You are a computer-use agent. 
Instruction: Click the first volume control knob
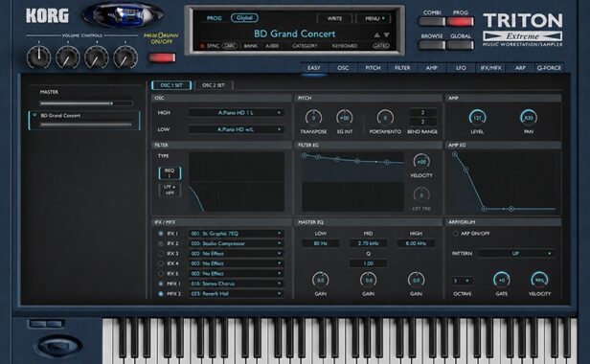click(38, 57)
